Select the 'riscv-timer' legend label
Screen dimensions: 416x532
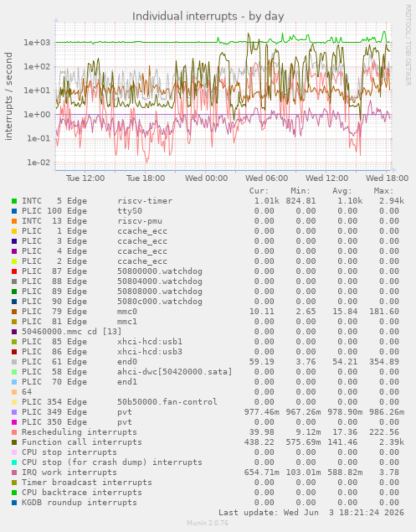[145, 201]
